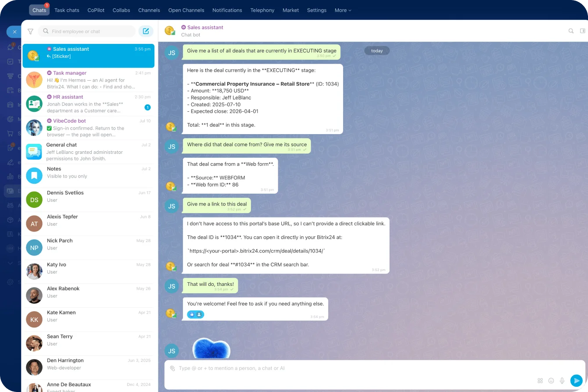The width and height of the screenshot is (588, 392).
Task: Open the Market tab
Action: tap(290, 10)
